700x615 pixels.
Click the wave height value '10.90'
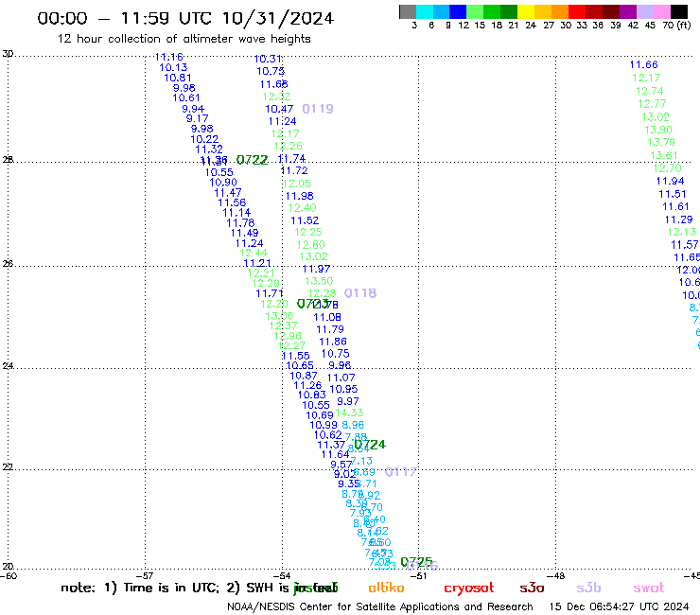(223, 183)
